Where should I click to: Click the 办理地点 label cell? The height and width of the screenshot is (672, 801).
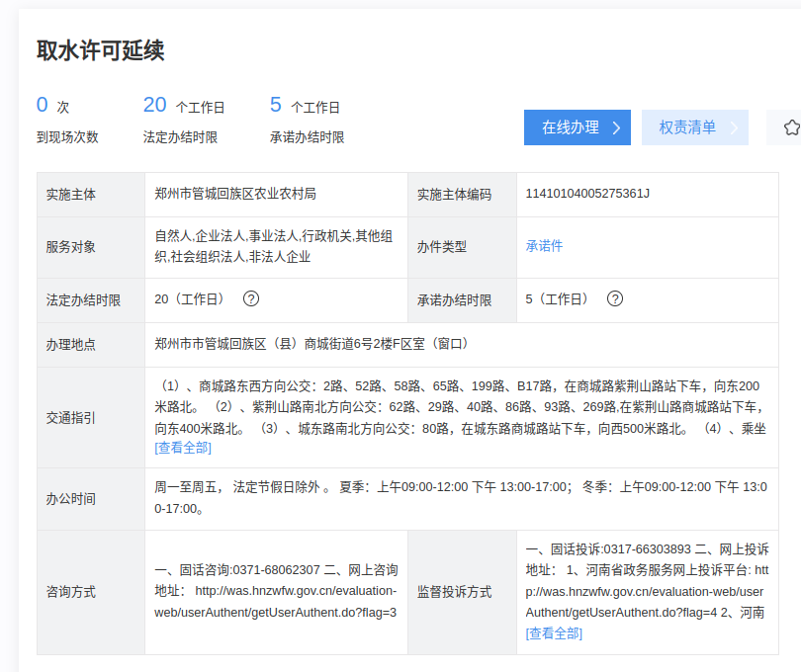91,345
